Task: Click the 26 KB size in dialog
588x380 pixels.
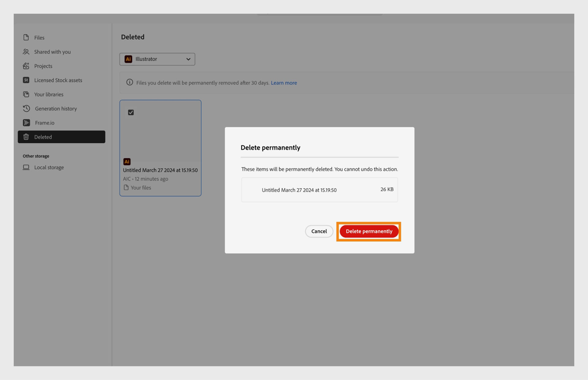Action: [387, 189]
